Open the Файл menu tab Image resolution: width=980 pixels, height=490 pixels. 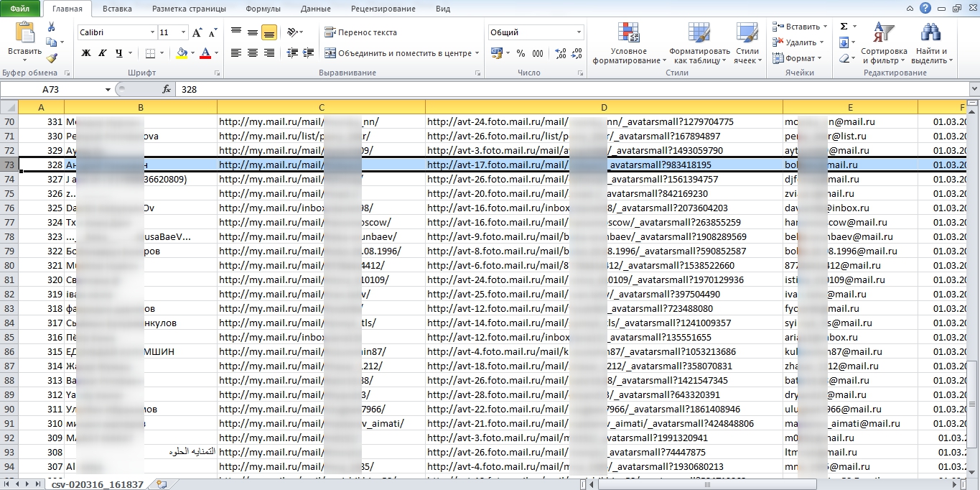point(20,9)
